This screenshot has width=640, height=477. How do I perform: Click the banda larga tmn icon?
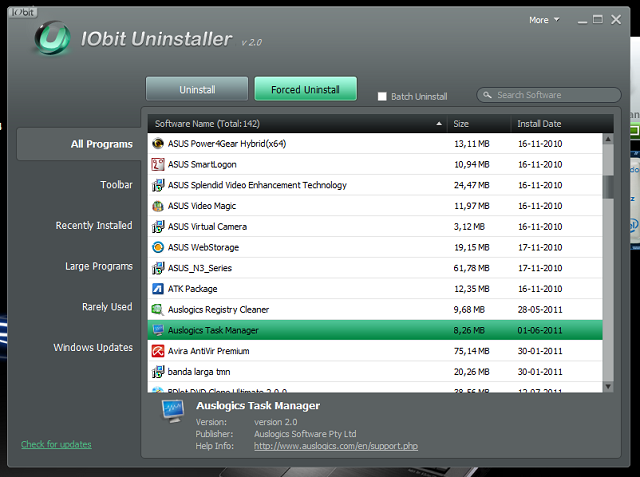click(x=158, y=372)
